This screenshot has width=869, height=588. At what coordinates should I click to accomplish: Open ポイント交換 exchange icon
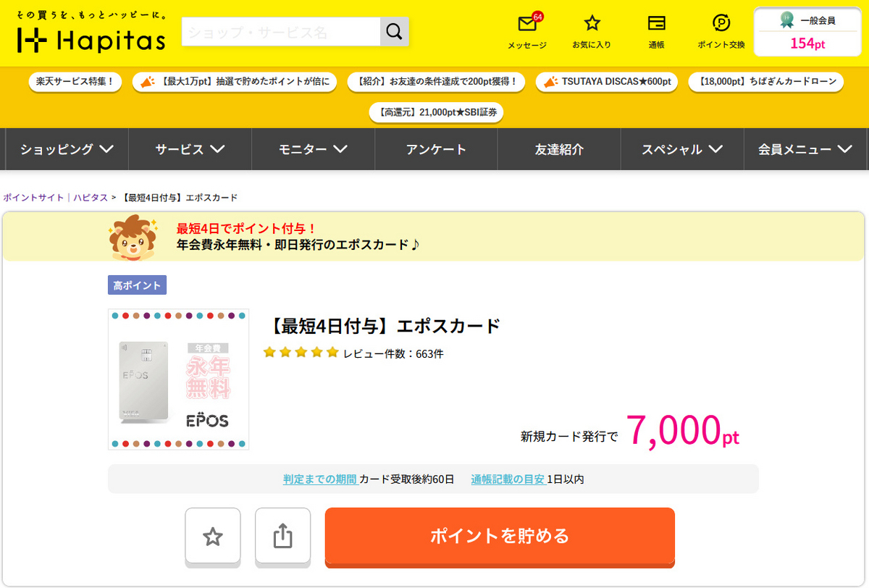point(721,23)
